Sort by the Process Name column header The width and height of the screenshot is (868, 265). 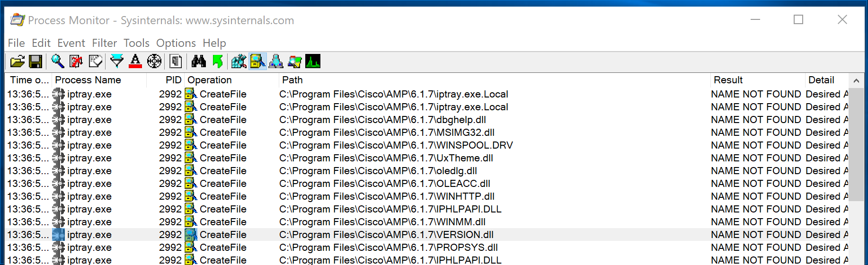(99, 80)
